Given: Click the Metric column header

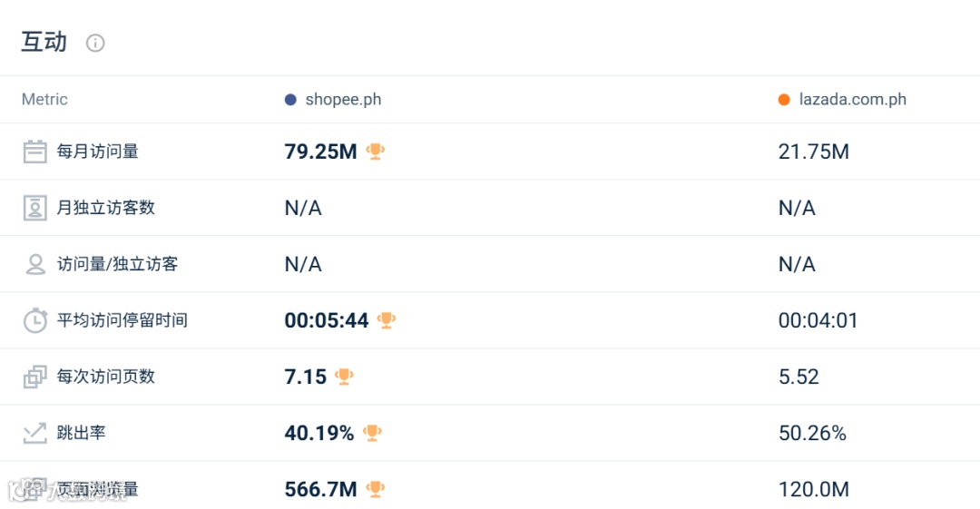Looking at the screenshot, I should [x=44, y=100].
